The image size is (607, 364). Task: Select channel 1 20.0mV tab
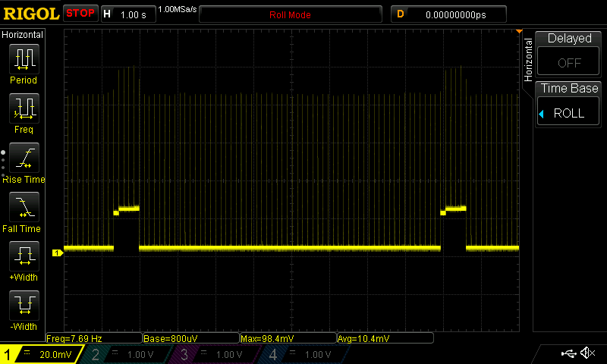[x=42, y=354]
